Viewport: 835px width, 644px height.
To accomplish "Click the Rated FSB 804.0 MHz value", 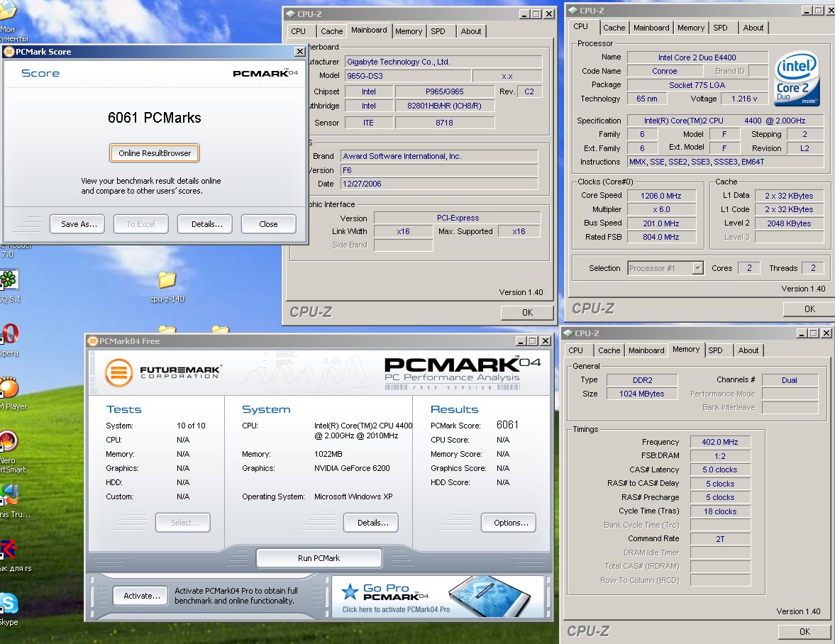I will (x=661, y=237).
